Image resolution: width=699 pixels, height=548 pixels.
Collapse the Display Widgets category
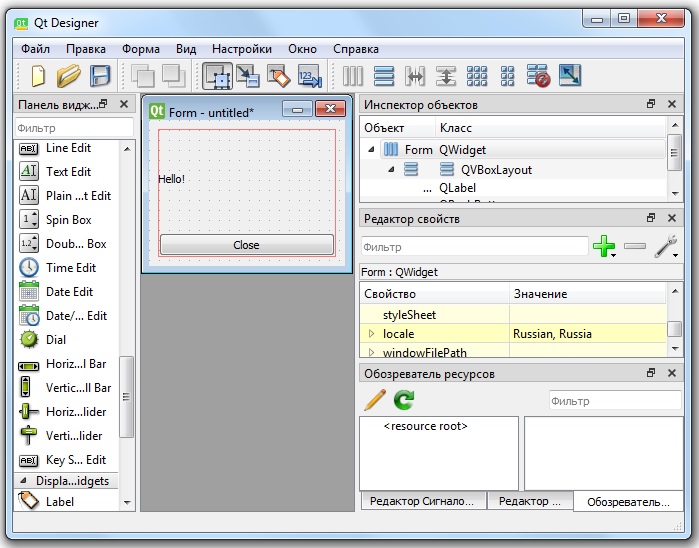(23, 481)
